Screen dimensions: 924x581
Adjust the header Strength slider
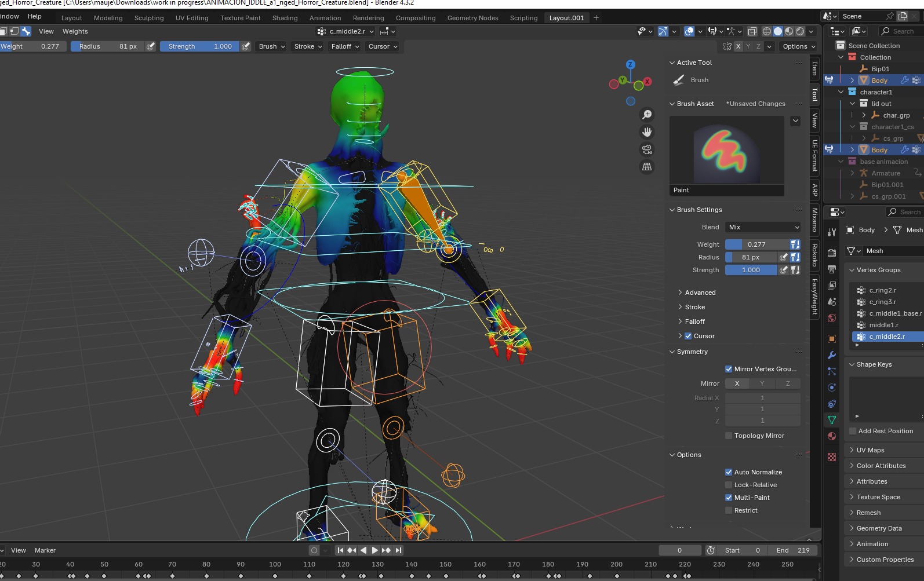tap(200, 46)
